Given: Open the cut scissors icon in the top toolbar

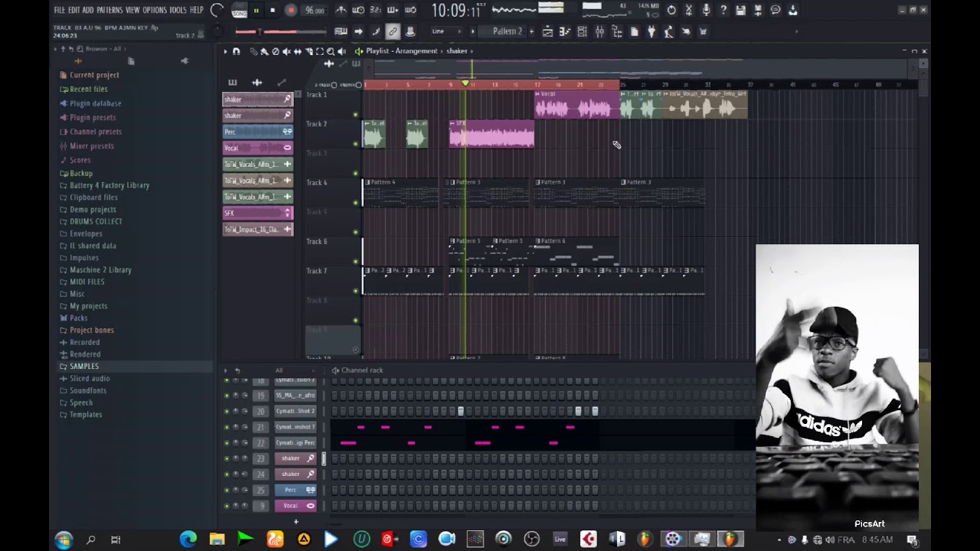Looking at the screenshot, I should point(688,10).
